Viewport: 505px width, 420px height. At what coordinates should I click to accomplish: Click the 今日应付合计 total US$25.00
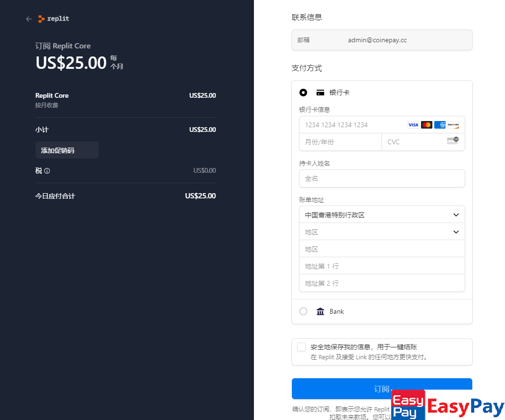click(200, 196)
